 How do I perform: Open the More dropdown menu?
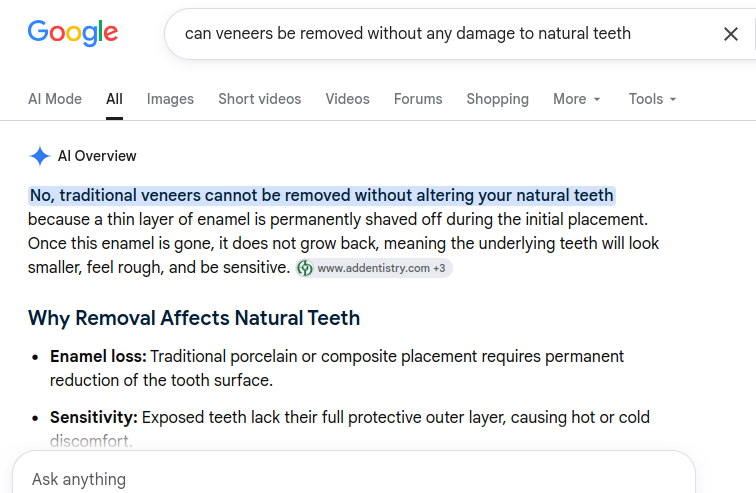tap(577, 99)
